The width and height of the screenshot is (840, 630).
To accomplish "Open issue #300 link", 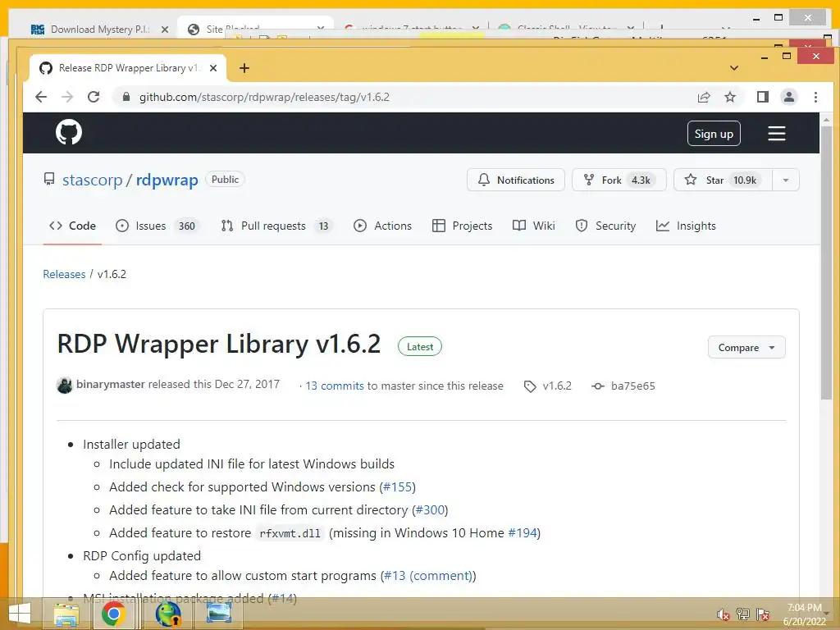I will click(x=430, y=510).
